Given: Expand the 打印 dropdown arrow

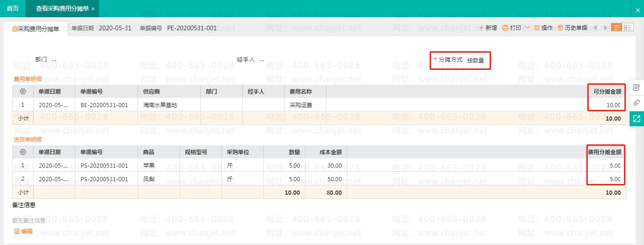Looking at the screenshot, I should tap(527, 28).
